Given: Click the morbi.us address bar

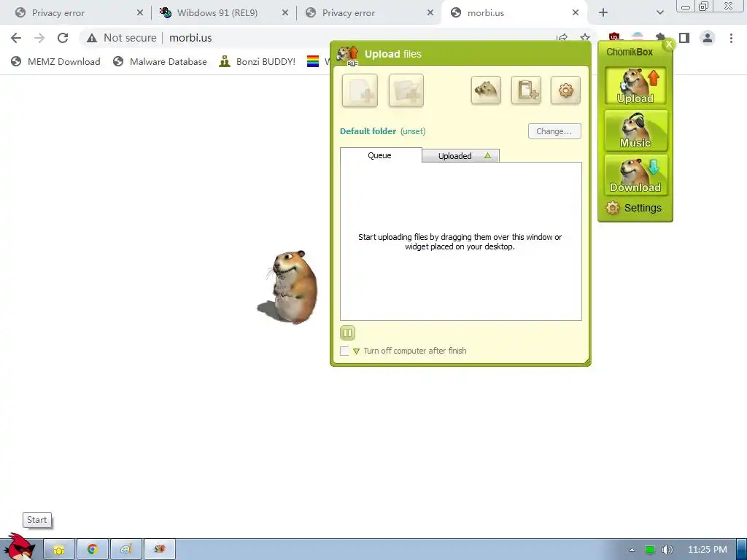Looking at the screenshot, I should pos(190,38).
